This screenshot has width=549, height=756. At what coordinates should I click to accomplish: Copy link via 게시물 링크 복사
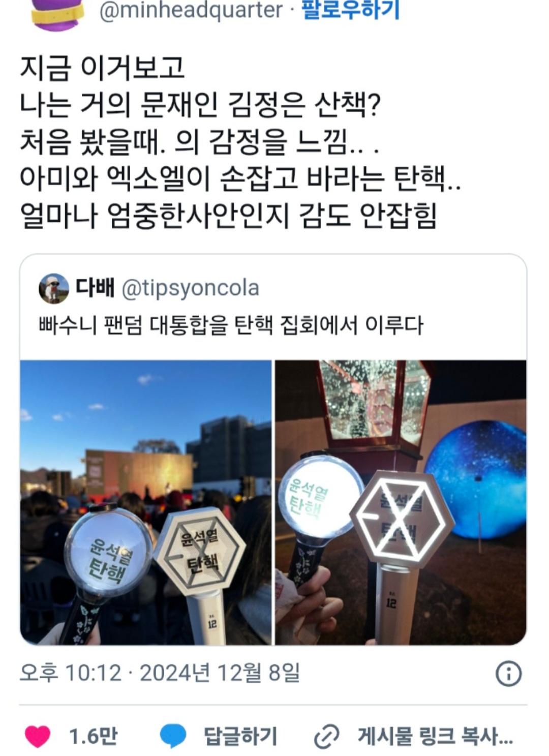click(x=435, y=736)
